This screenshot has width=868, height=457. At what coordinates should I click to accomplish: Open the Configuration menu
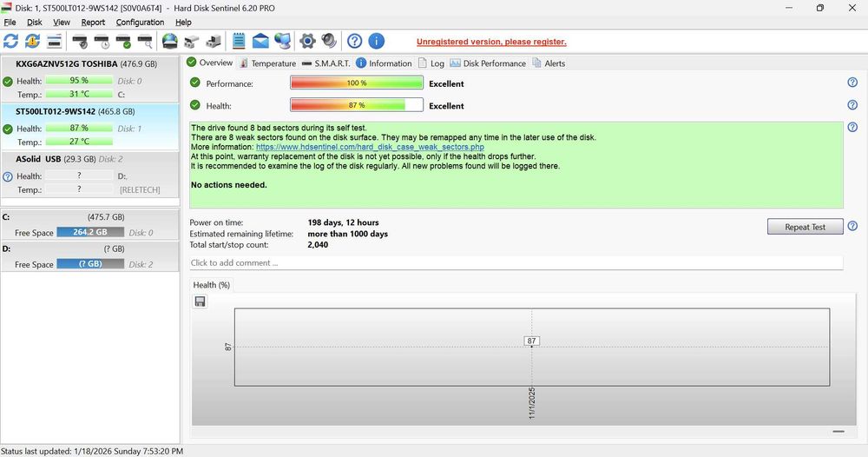(140, 23)
